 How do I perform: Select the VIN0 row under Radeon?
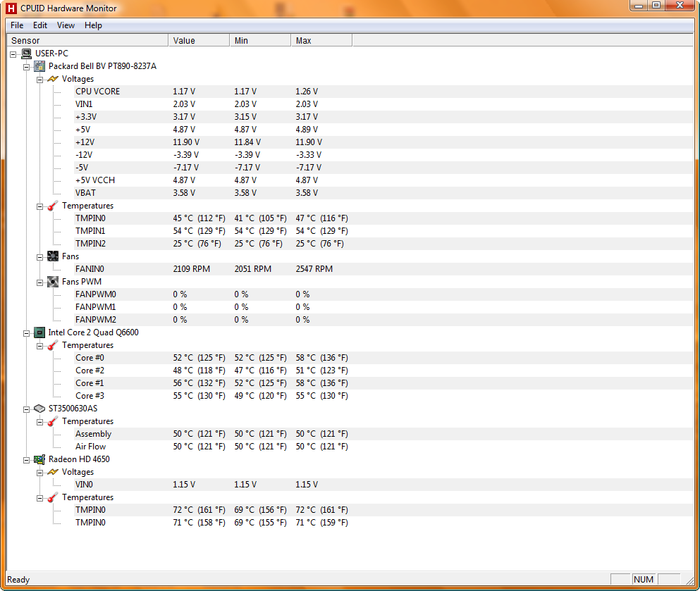click(x=383, y=485)
